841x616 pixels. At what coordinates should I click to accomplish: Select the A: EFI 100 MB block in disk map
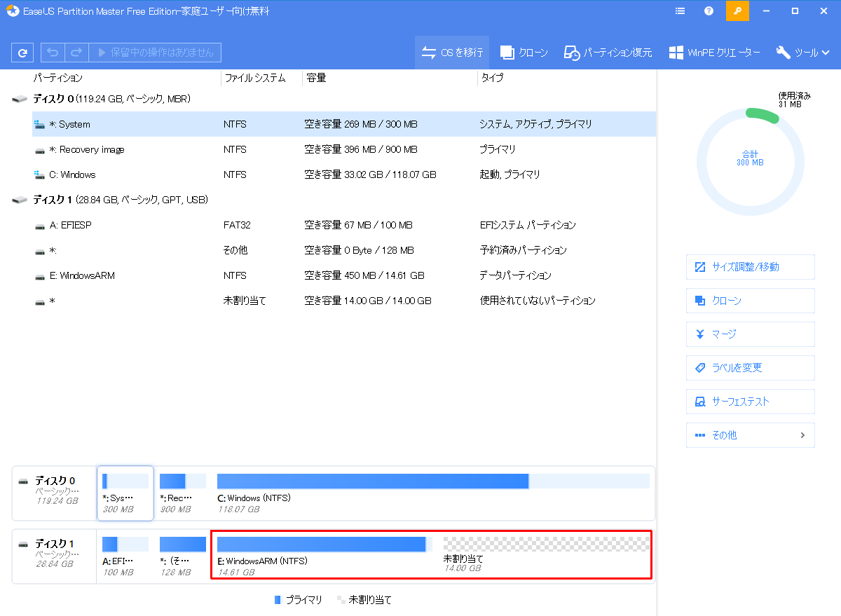click(x=125, y=556)
